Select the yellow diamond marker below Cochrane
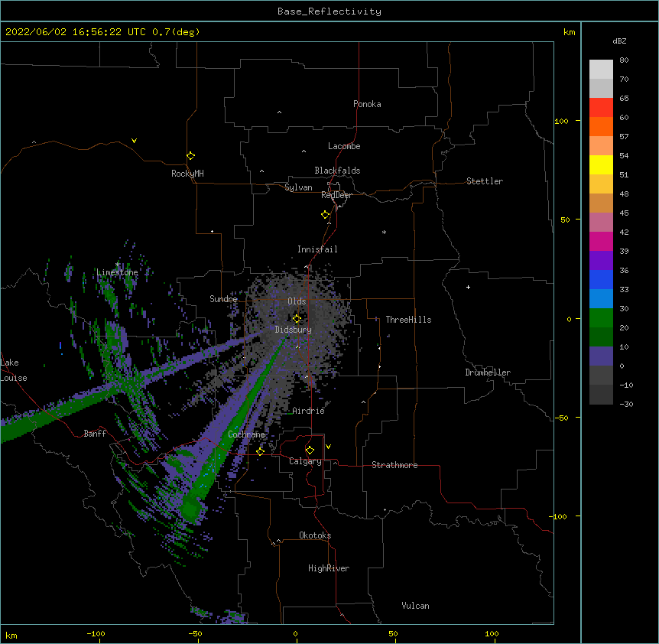The height and width of the screenshot is (644, 659). point(260,451)
